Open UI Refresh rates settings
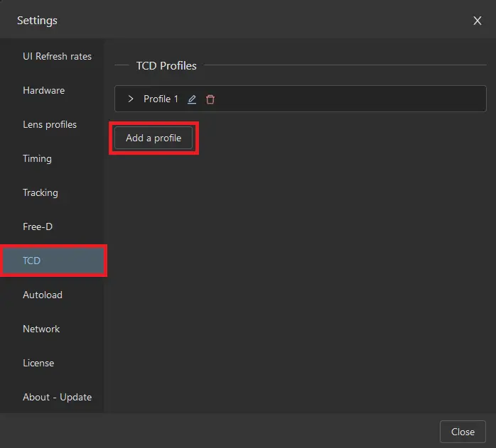This screenshot has height=448, width=496. (x=57, y=56)
